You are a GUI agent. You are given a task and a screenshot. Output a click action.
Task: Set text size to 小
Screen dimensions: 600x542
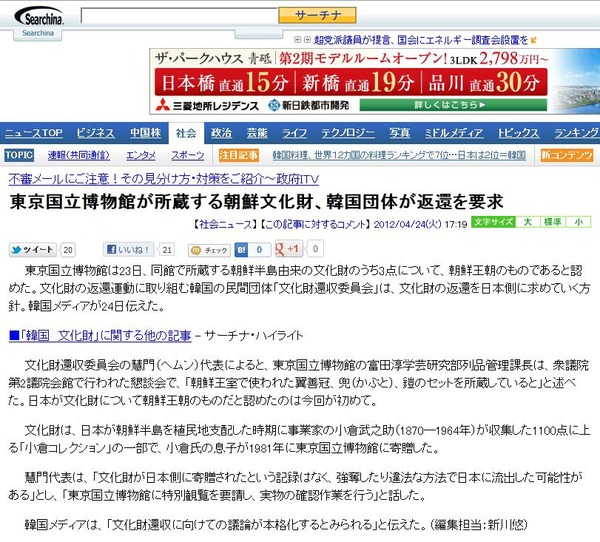coord(578,222)
